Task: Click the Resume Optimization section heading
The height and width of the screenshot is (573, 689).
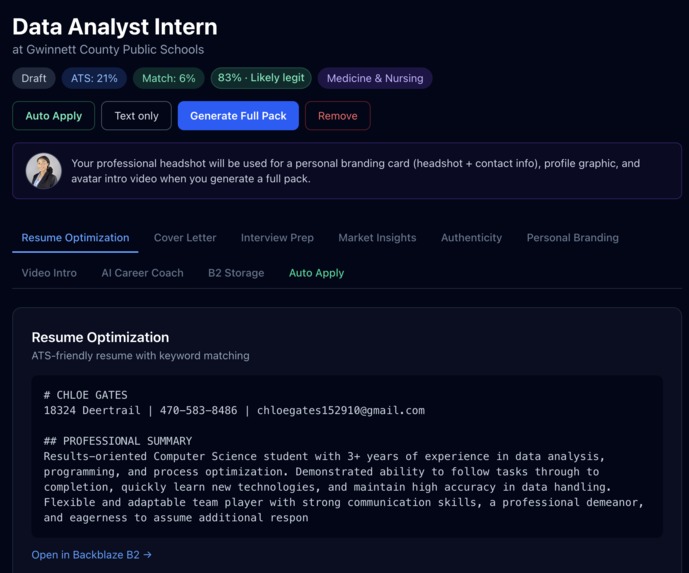Action: [100, 337]
